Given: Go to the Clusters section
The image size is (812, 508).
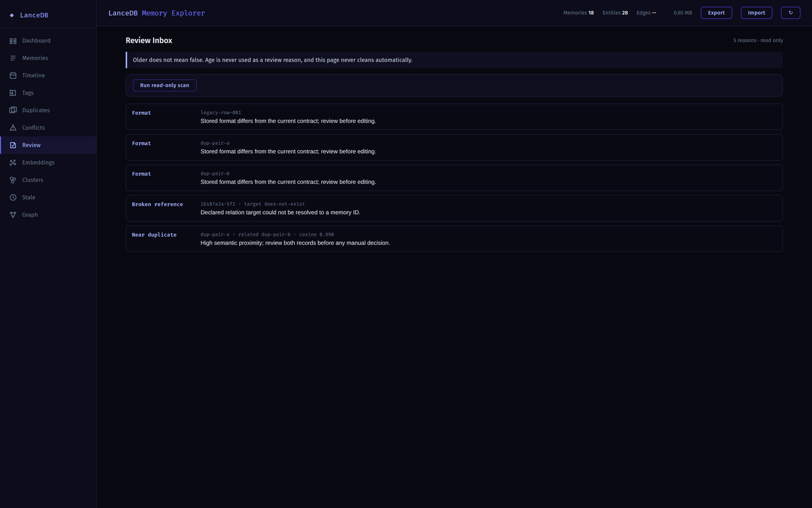Looking at the screenshot, I should 48,180.
